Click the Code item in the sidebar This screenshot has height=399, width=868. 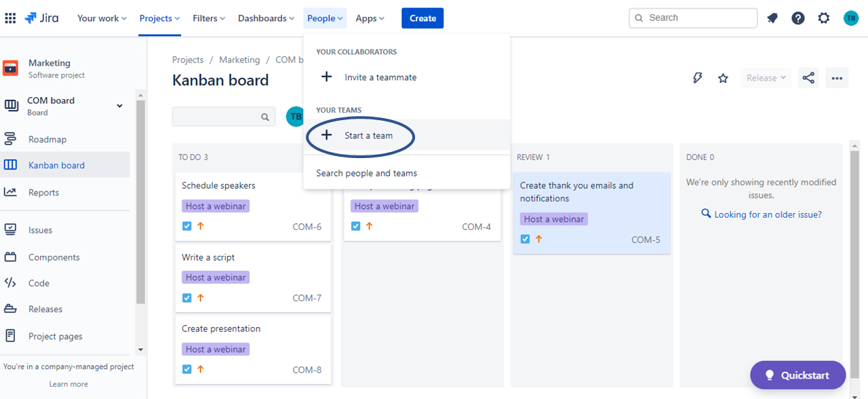[x=39, y=282]
